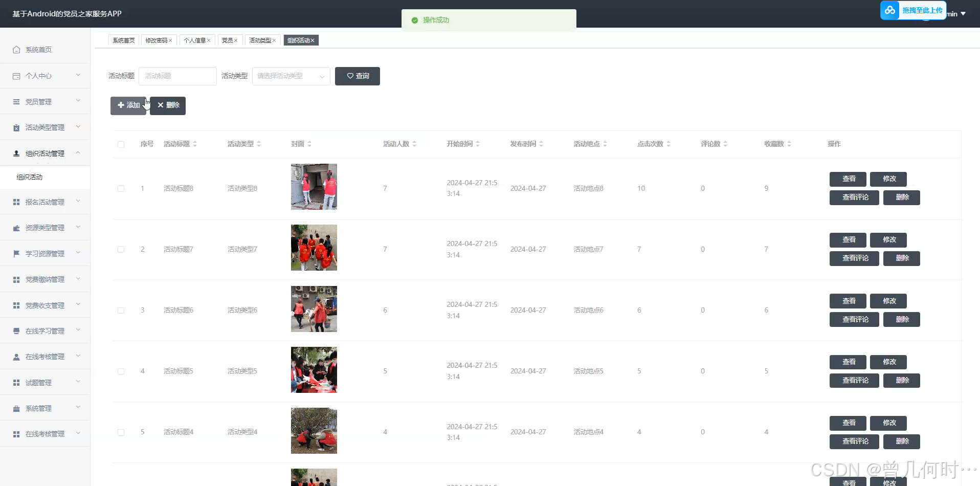Click the 党费收支管理 grid icon
Viewport: 980px width, 486px height.
[x=16, y=305]
